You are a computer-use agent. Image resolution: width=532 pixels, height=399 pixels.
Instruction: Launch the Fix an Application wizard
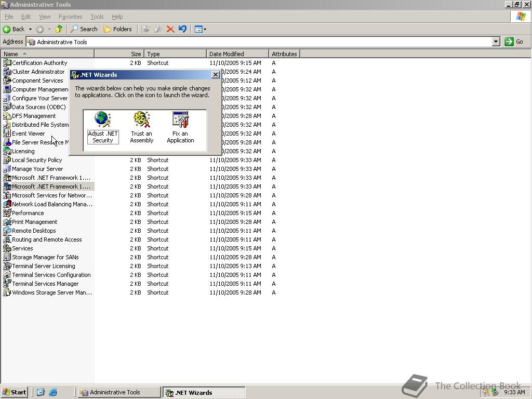180,127
